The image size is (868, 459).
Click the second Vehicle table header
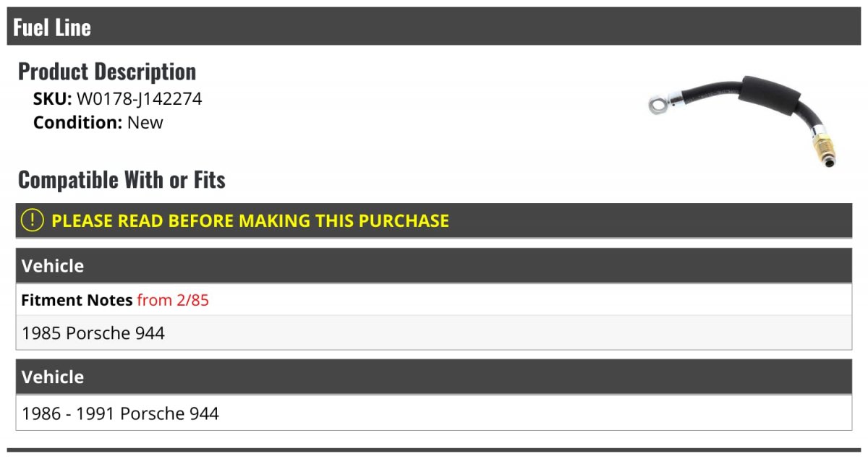pos(434,377)
